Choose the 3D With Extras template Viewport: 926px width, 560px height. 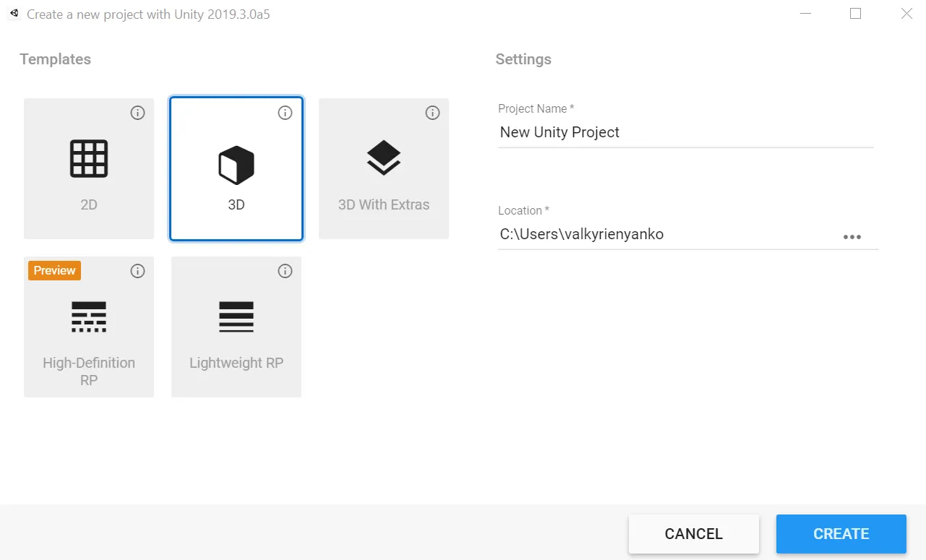pos(384,168)
